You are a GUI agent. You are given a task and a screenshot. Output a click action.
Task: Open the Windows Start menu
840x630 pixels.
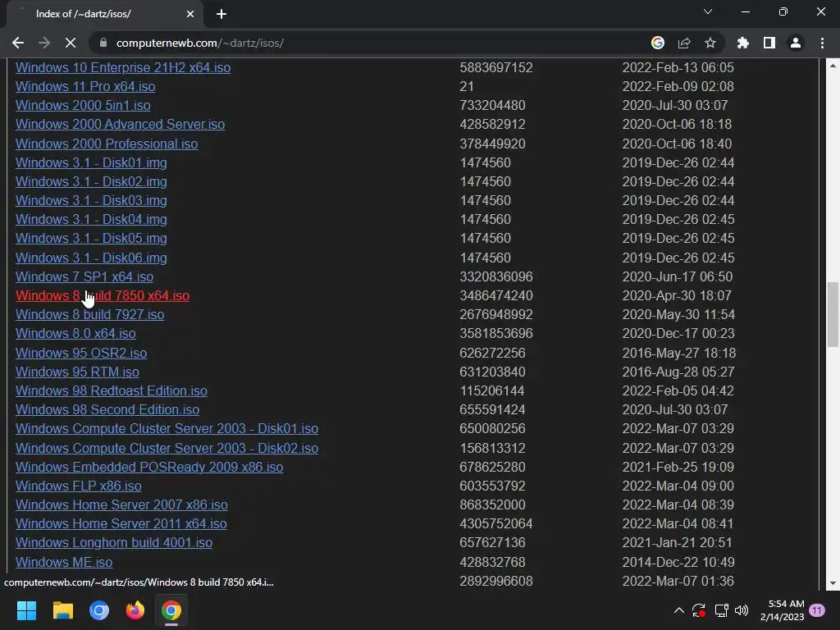coord(26,610)
